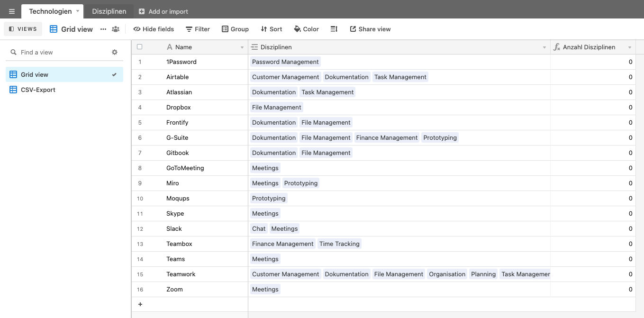
Task: Open the Filter menu
Action: (x=198, y=29)
